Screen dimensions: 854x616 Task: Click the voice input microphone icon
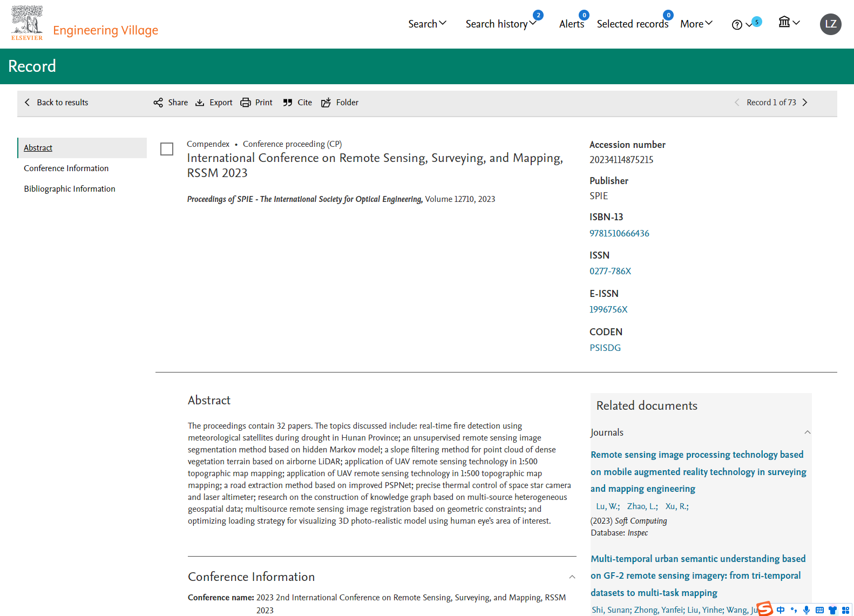pyautogui.click(x=806, y=610)
